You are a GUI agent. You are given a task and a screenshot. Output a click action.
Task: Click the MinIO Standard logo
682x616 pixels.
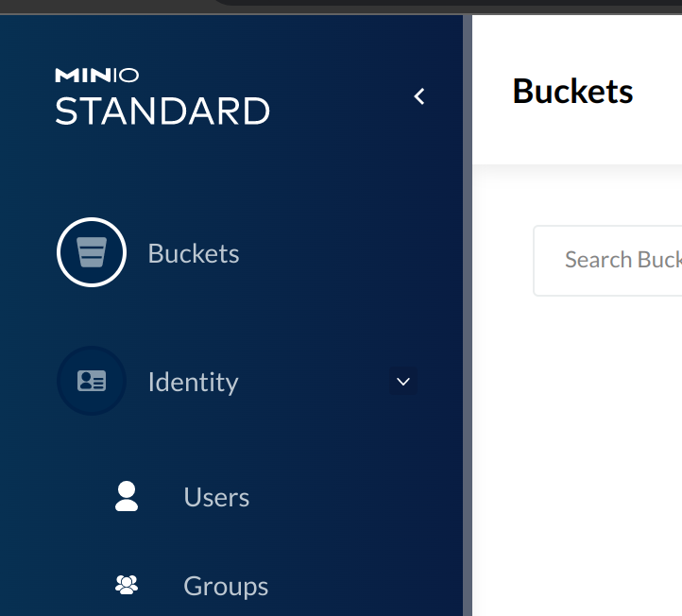162,96
